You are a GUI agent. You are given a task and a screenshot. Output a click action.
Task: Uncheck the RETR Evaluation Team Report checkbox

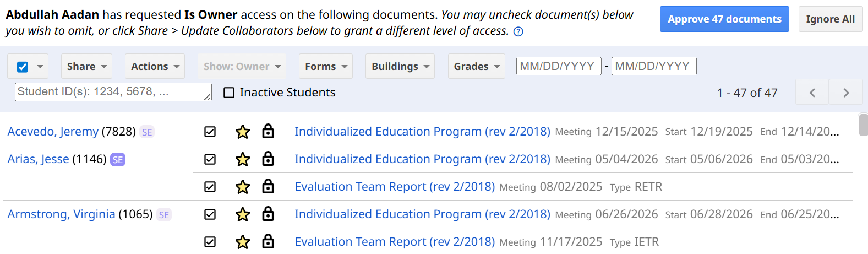(210, 187)
